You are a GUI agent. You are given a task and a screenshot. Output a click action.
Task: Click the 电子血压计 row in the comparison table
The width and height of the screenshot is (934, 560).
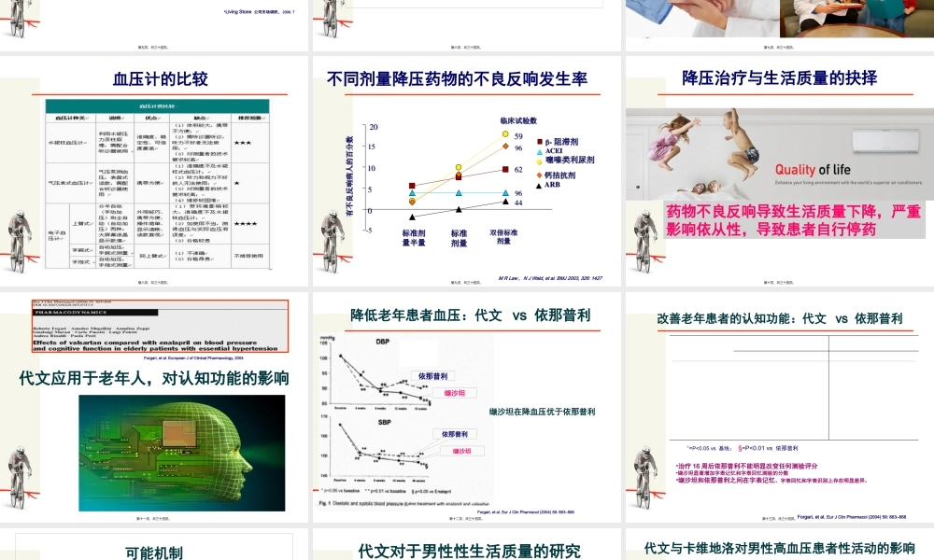pos(56,232)
